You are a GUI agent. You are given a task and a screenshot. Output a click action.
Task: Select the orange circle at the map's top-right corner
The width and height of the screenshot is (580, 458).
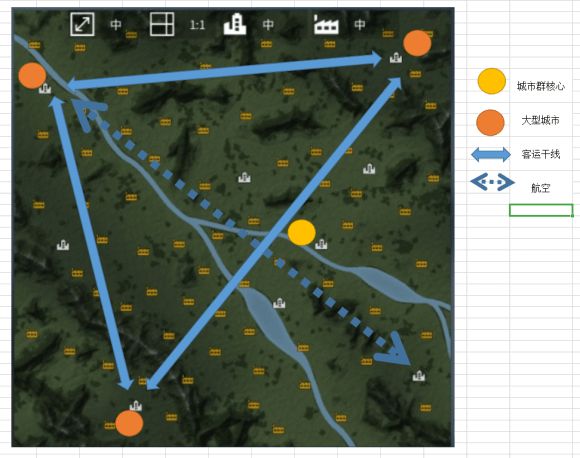point(417,43)
